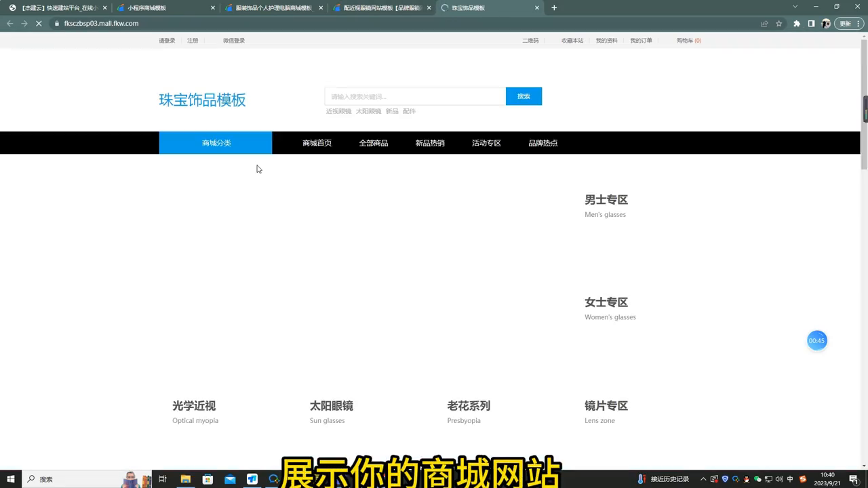Image resolution: width=868 pixels, height=488 pixels.
Task: Open WeChat from the system tray
Action: (757, 479)
